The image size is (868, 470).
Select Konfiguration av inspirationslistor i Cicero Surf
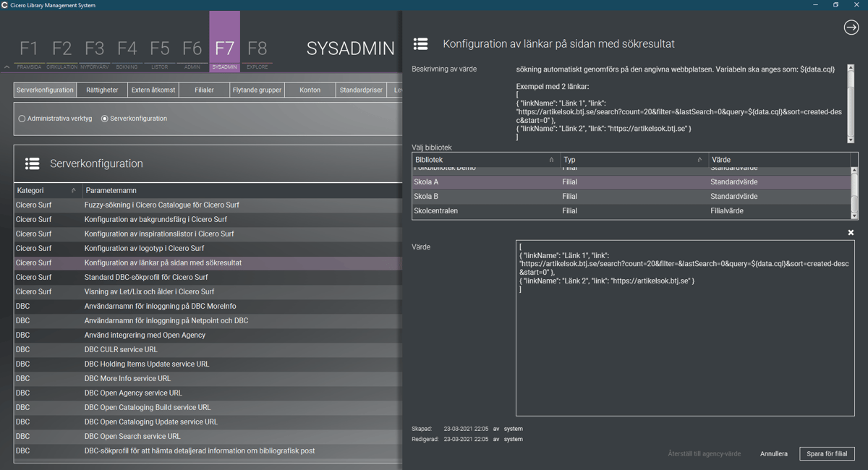(x=208, y=234)
